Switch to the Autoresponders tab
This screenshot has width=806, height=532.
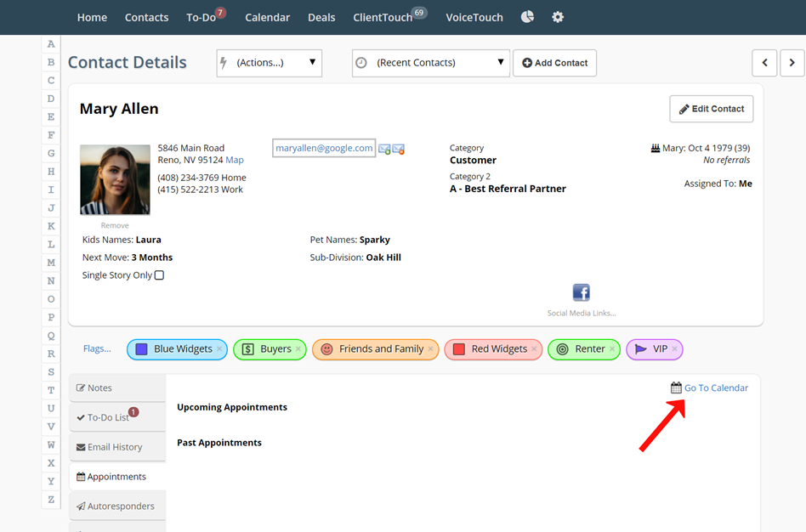click(x=117, y=507)
